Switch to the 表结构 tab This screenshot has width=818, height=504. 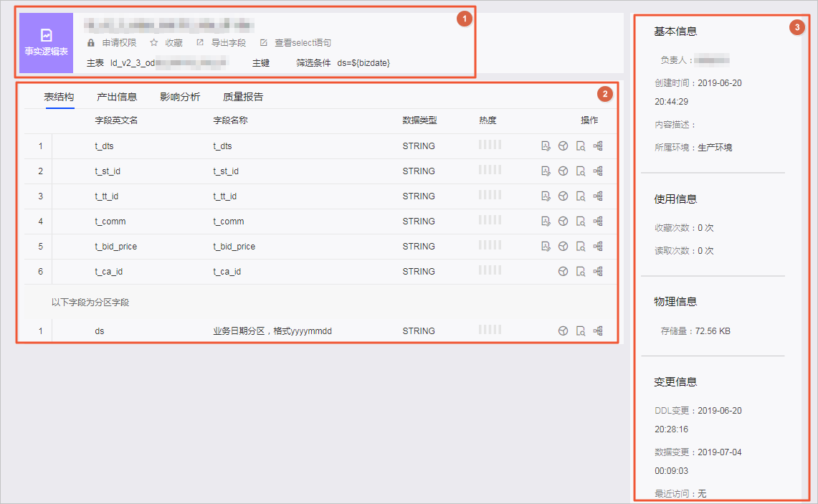59,97
